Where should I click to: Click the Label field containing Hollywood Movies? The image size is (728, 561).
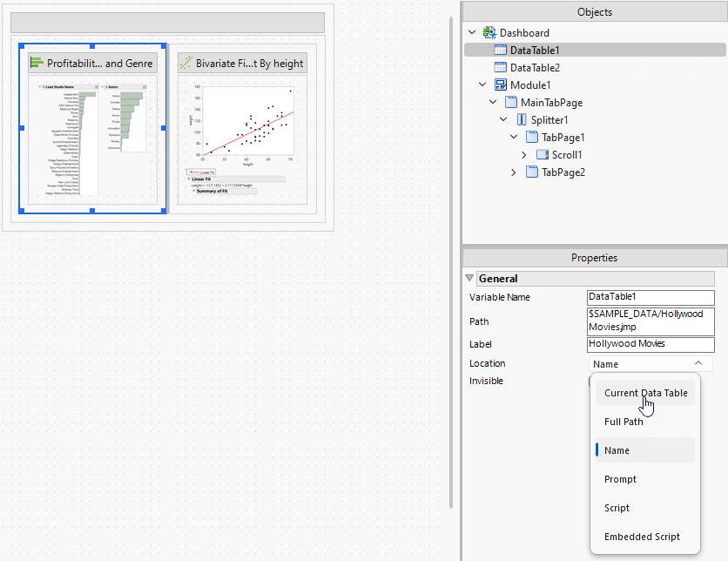[650, 344]
